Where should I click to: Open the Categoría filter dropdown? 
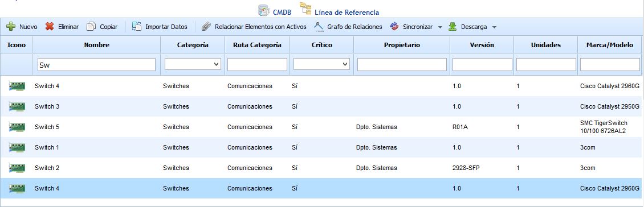click(x=193, y=64)
